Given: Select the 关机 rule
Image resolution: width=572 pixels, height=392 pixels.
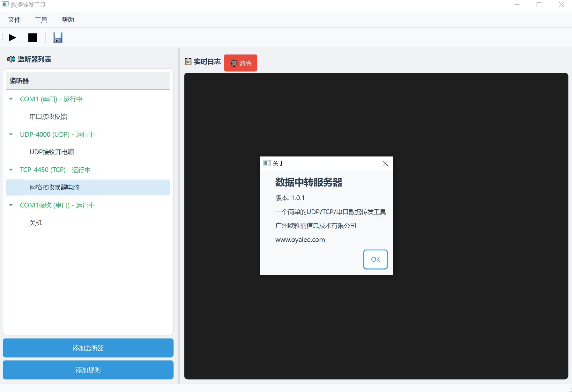Looking at the screenshot, I should [x=36, y=223].
